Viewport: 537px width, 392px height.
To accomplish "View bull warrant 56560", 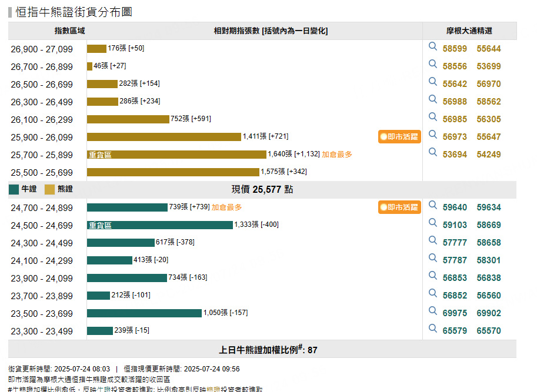I will [x=489, y=296].
